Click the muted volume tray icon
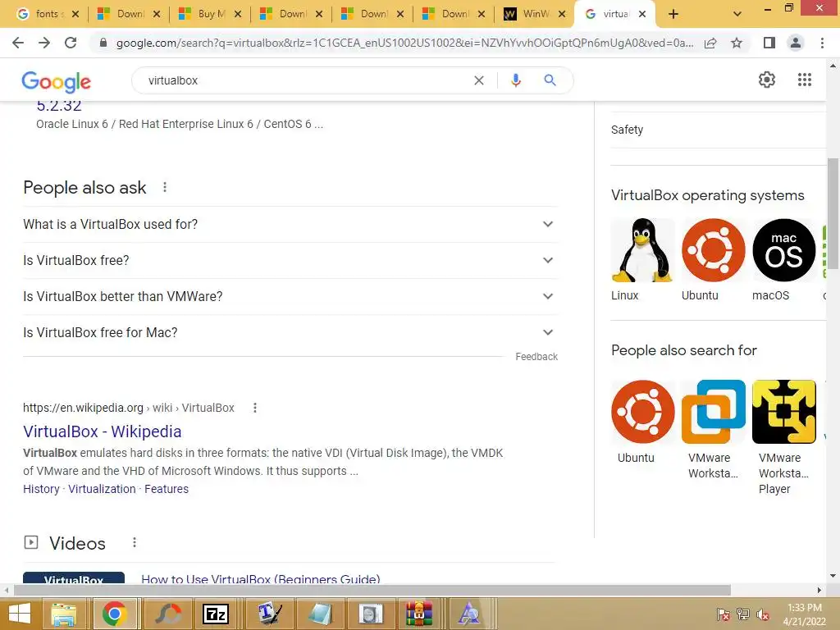Image resolution: width=840 pixels, height=630 pixels. (762, 614)
